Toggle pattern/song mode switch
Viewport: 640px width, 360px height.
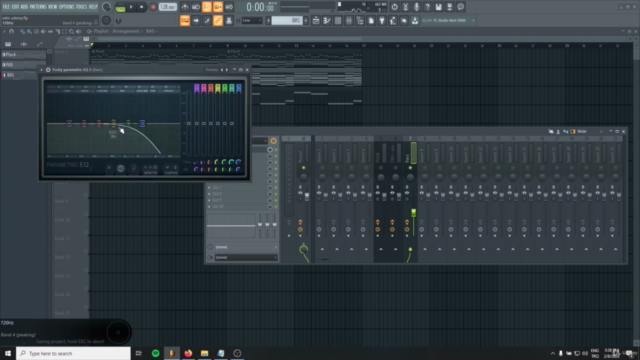coord(120,7)
